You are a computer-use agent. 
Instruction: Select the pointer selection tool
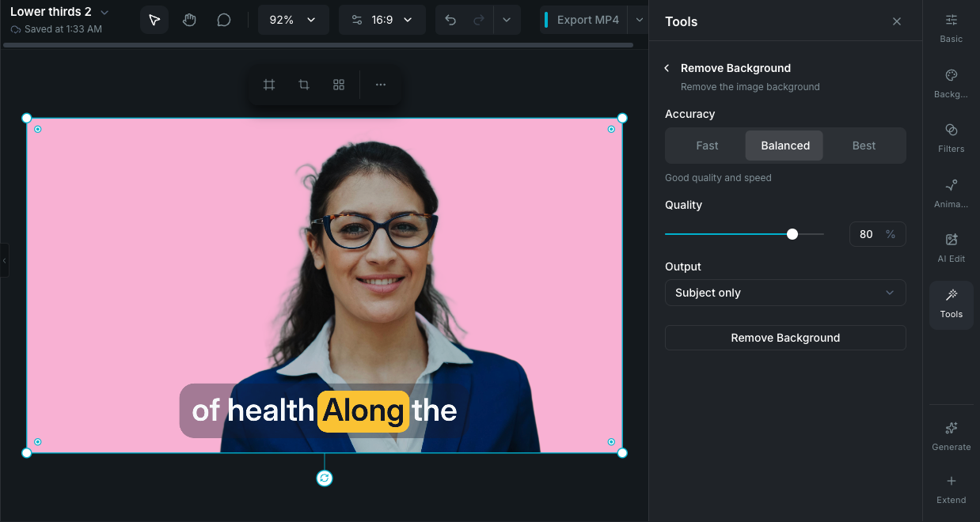(154, 20)
